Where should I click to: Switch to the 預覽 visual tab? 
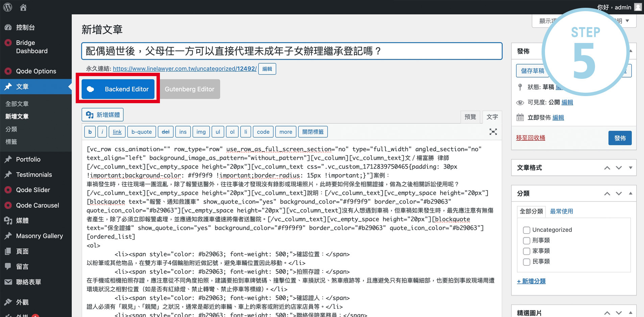point(470,117)
